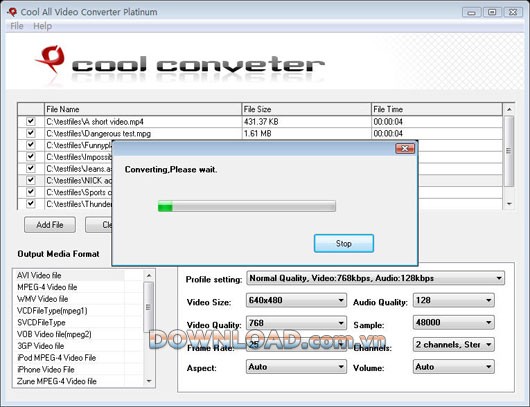The image size is (530, 407).
Task: Select Zune MPEG-4 Video file format
Action: click(x=57, y=381)
